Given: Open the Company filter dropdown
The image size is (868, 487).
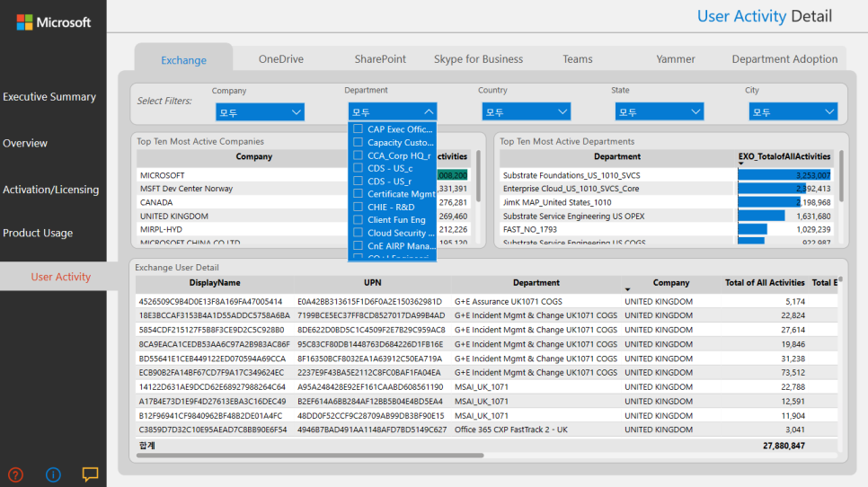Looking at the screenshot, I should click(261, 112).
